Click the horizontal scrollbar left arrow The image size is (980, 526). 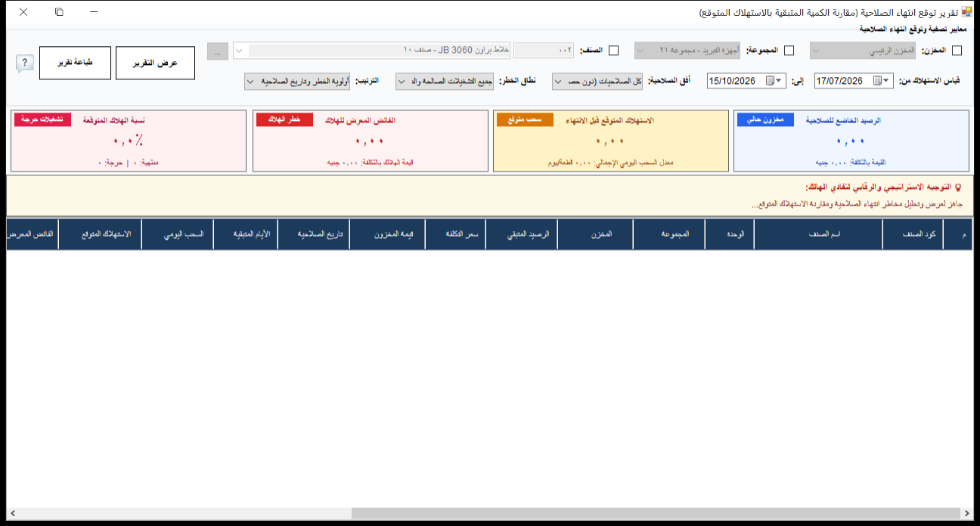(12, 514)
